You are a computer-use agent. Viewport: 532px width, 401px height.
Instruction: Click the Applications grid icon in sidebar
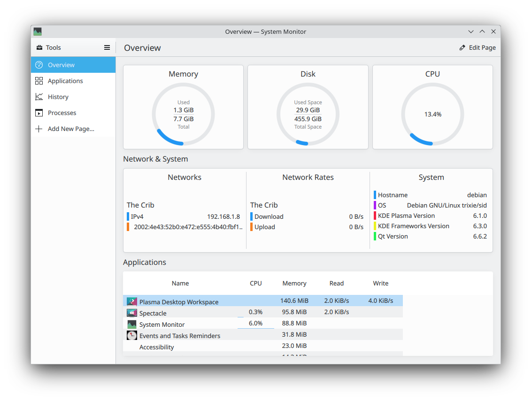[x=39, y=81]
